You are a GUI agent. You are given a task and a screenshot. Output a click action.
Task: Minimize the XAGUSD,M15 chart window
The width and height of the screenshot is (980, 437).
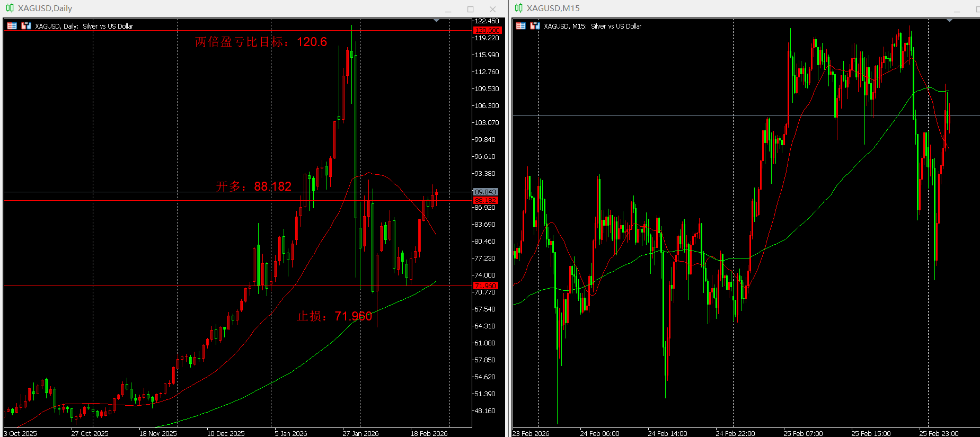click(957, 9)
